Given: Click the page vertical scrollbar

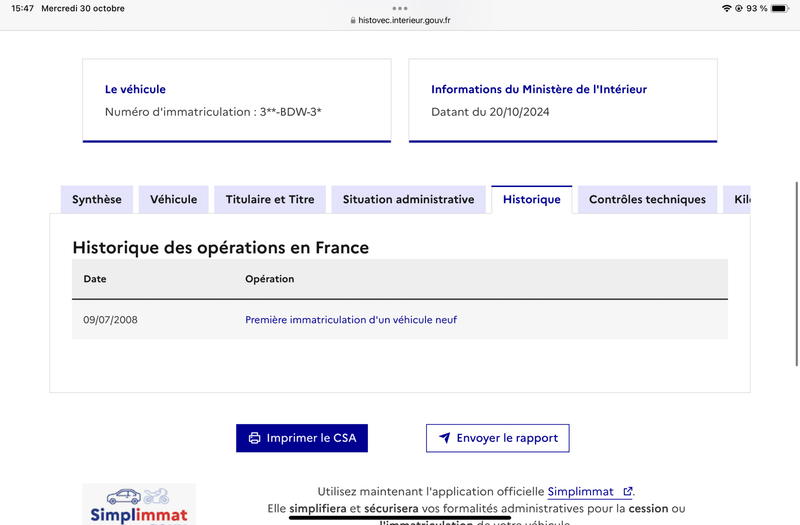Looking at the screenshot, I should 796,273.
